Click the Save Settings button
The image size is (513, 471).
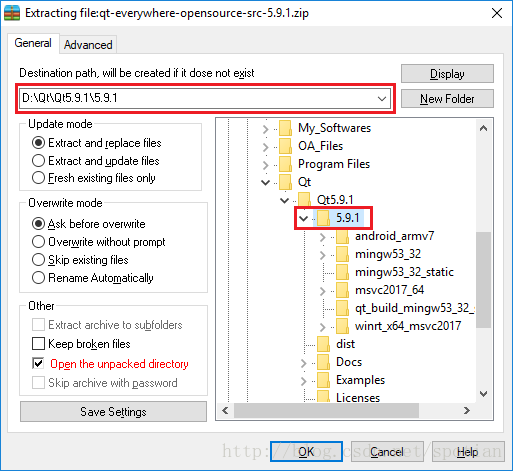tap(113, 412)
